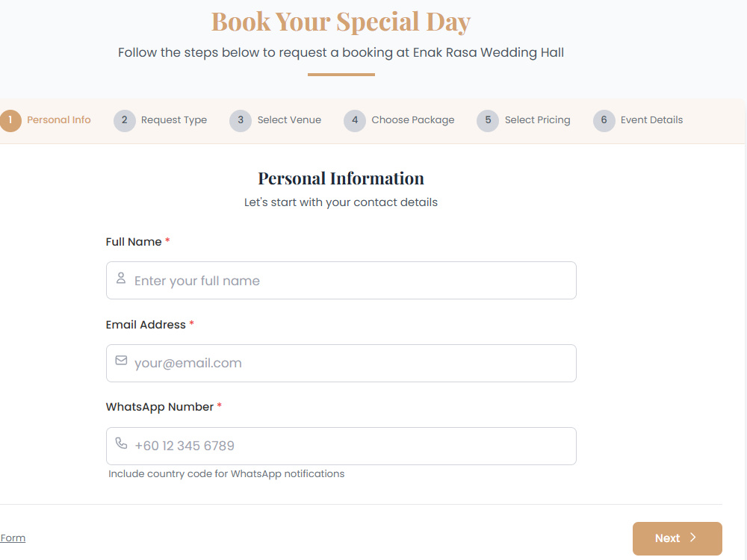Switch to Choose Package step

tap(413, 120)
